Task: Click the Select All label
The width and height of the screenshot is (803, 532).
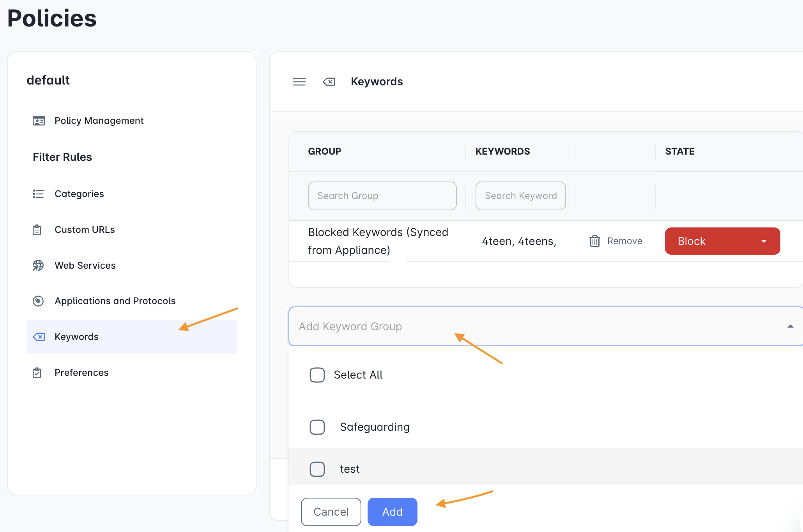Action: pyautogui.click(x=358, y=375)
